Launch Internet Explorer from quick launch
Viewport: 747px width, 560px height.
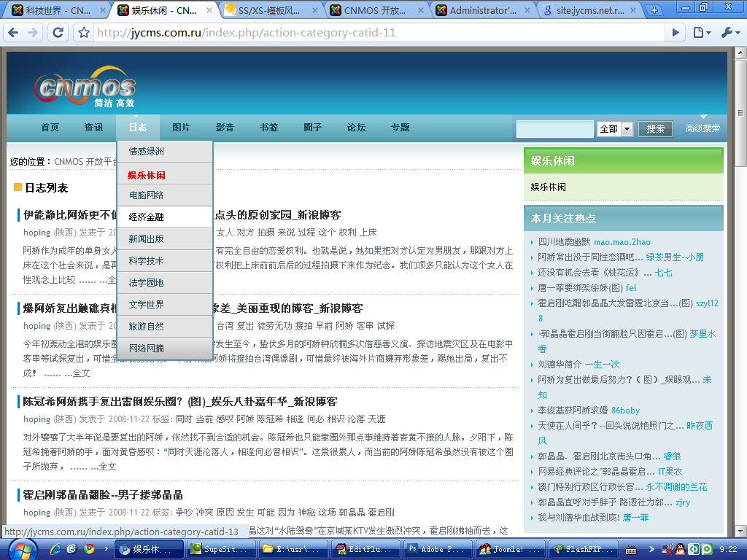tap(55, 549)
